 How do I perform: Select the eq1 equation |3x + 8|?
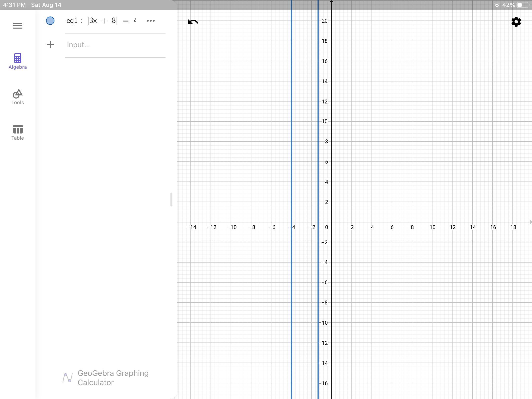[102, 21]
